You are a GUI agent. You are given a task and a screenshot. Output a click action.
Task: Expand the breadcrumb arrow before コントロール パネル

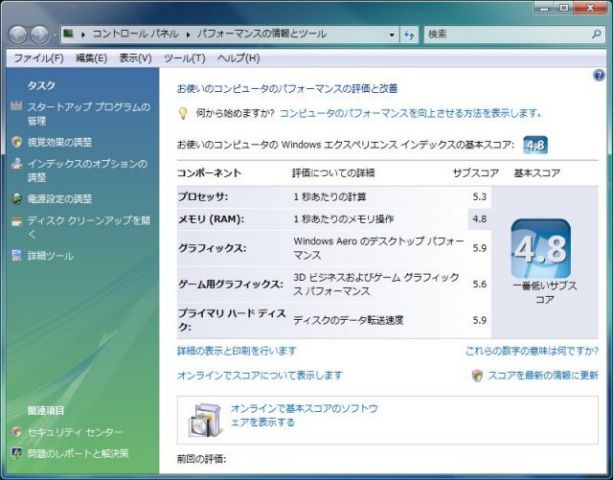[x=84, y=34]
